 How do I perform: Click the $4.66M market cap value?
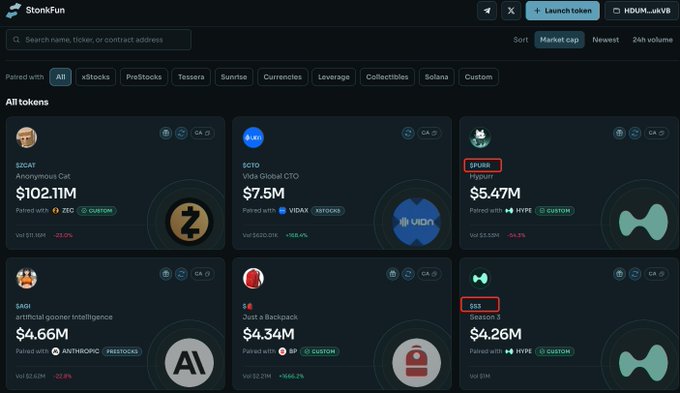point(42,334)
